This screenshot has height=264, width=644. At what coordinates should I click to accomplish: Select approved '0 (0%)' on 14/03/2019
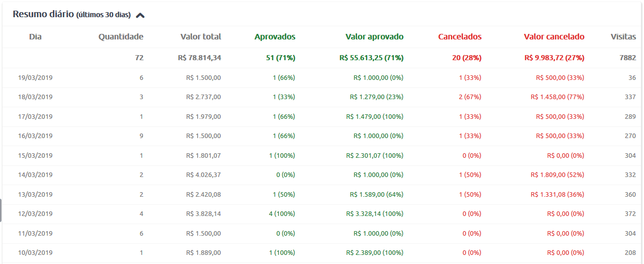point(285,175)
